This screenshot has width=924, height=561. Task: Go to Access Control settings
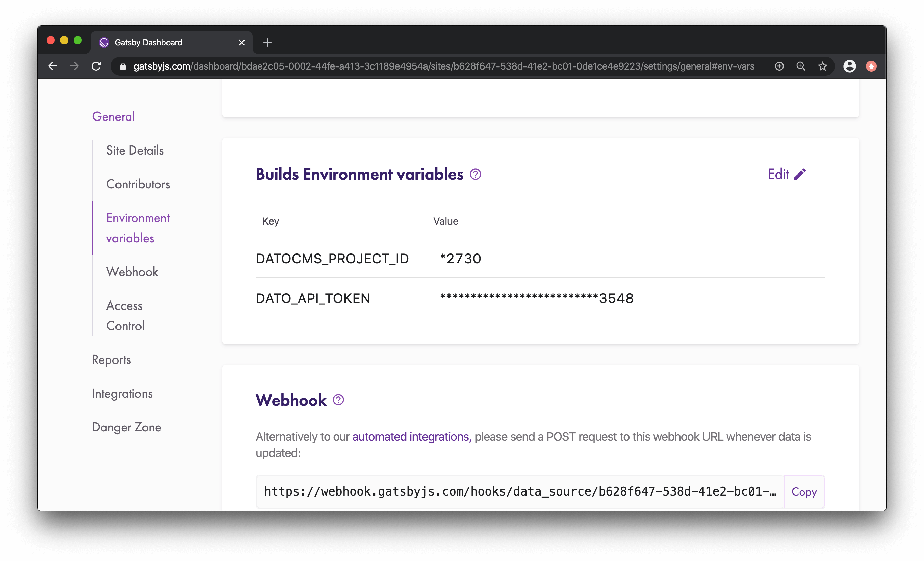[125, 316]
